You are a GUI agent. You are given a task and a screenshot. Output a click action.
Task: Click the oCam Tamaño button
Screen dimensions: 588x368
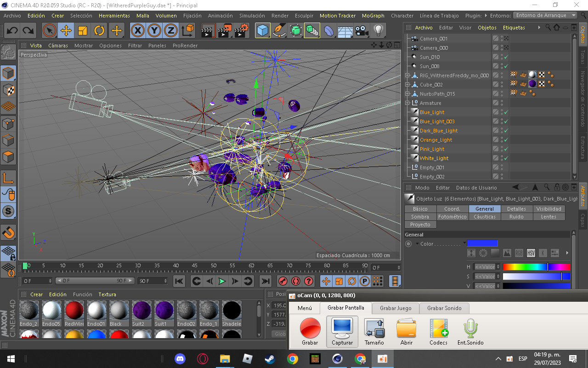click(x=374, y=332)
